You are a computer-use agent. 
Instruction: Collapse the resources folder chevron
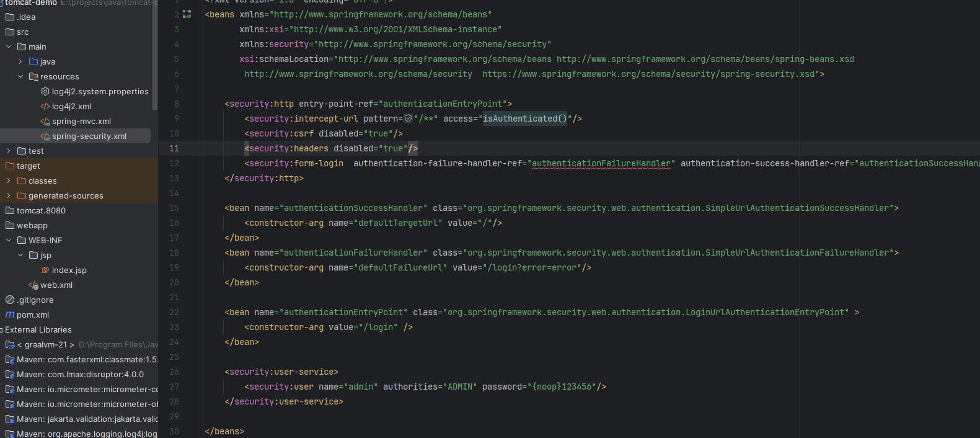pos(20,76)
